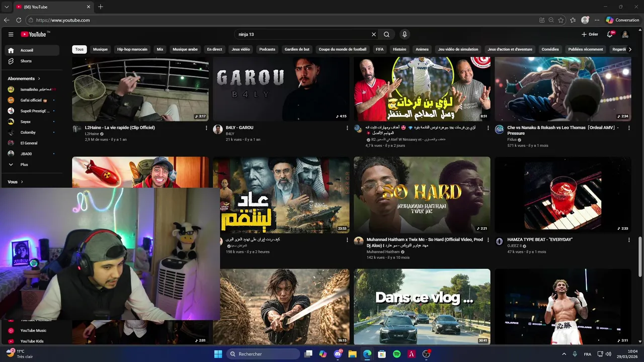Open Spotify from the taskbar

coord(396,354)
